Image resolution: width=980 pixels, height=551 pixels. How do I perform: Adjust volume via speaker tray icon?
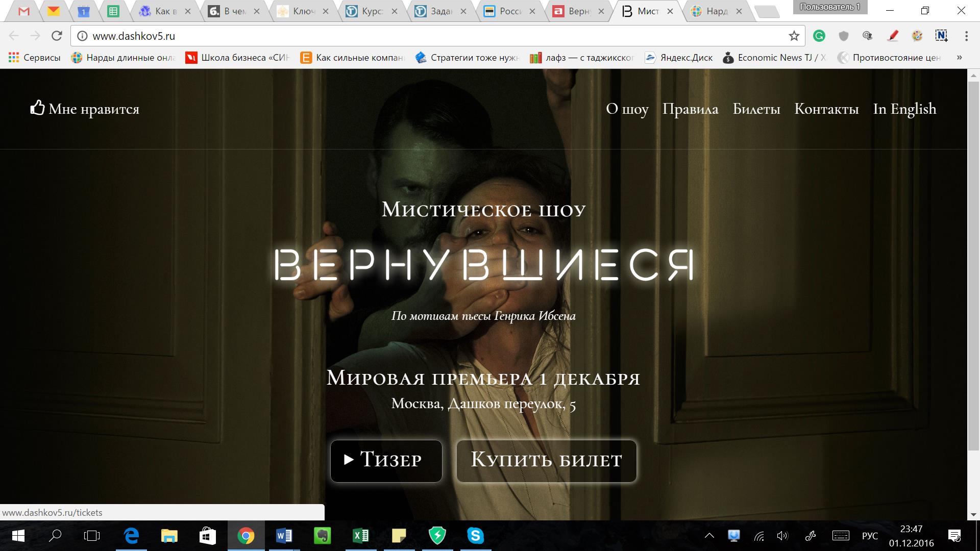(x=782, y=536)
